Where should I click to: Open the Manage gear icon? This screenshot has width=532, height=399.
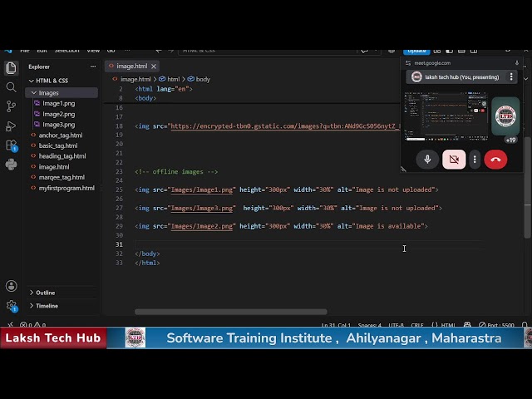point(11,305)
